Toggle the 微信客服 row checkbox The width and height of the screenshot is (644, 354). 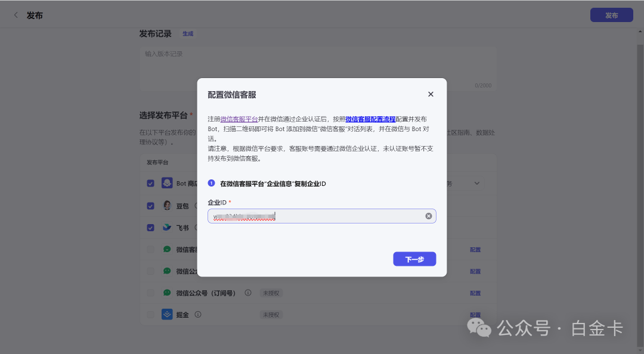(151, 249)
